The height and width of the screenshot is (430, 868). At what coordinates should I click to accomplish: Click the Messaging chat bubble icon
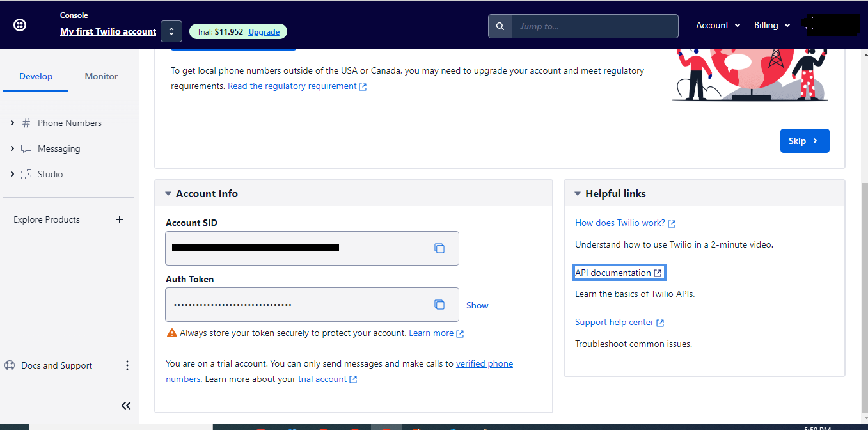tap(26, 148)
